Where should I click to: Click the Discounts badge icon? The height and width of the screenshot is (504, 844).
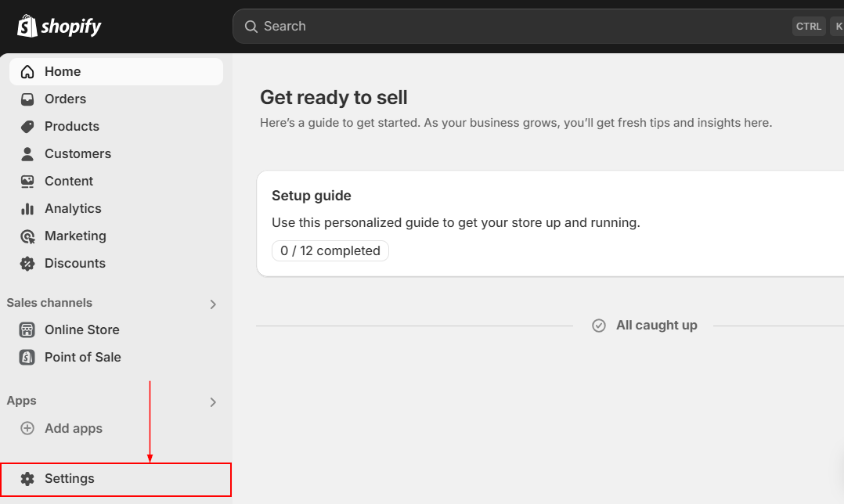27,264
